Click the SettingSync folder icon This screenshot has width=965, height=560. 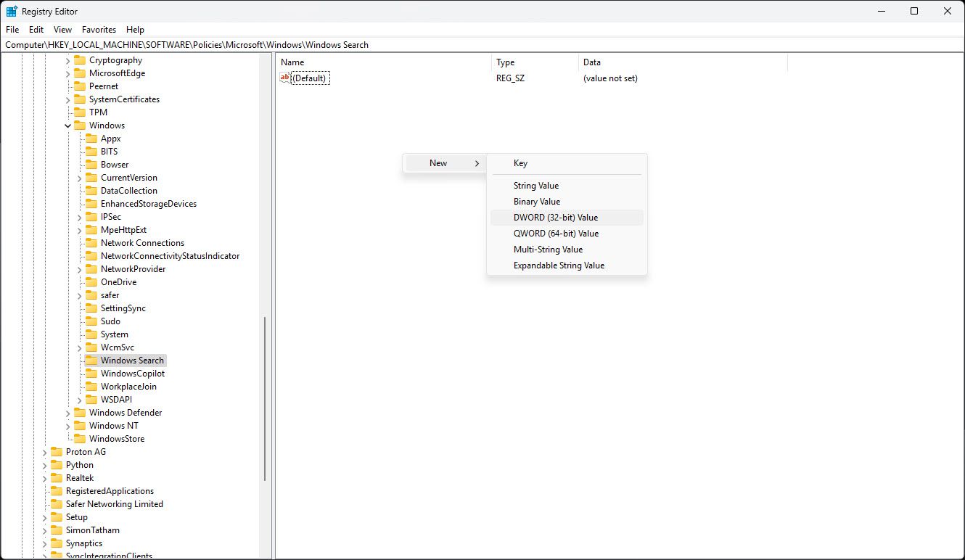pos(91,308)
